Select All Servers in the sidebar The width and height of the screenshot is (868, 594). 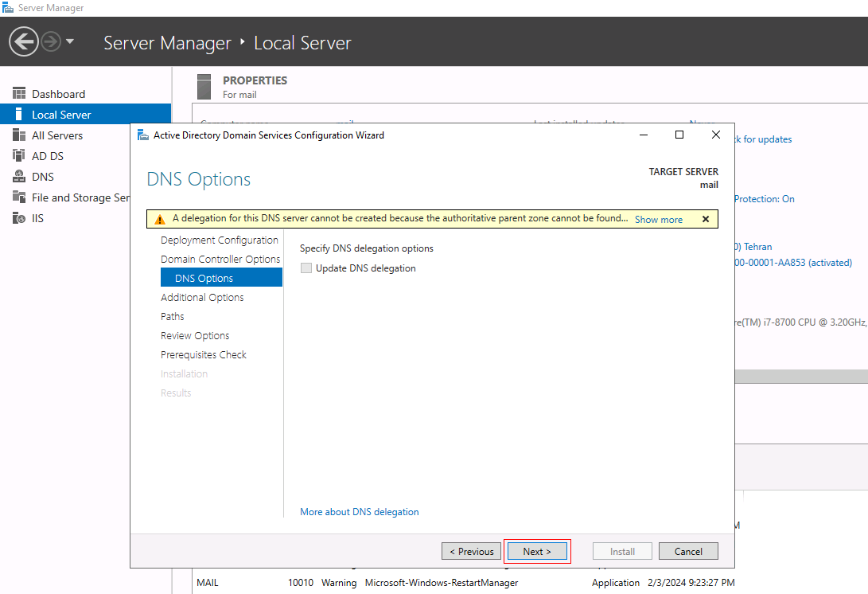(57, 135)
